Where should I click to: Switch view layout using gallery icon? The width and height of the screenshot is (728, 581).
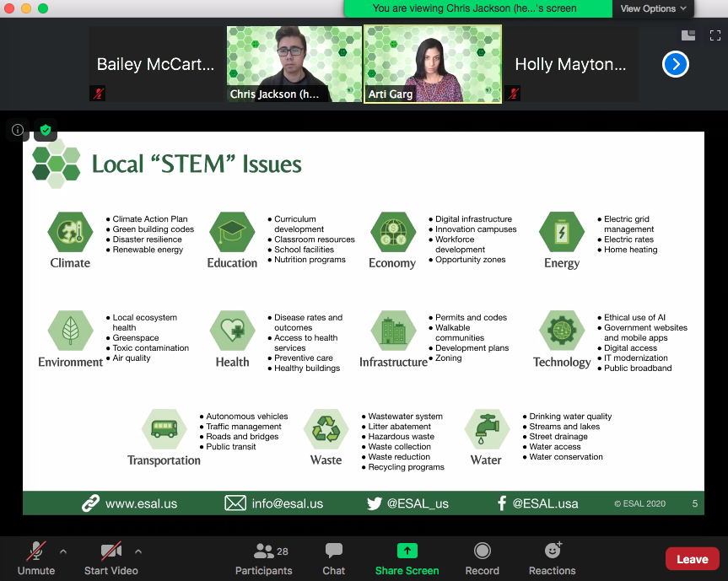pos(688,35)
